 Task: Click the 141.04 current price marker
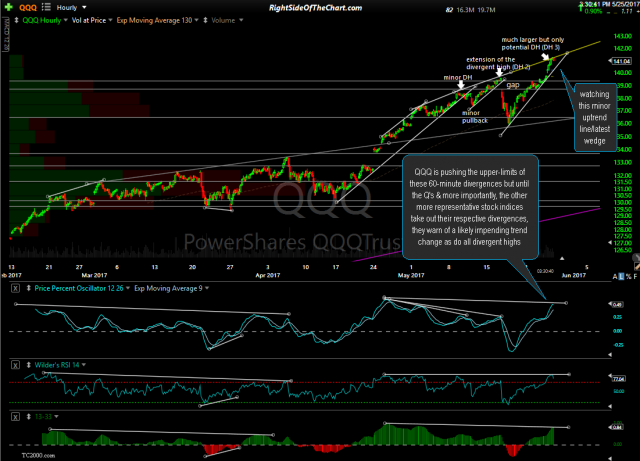621,61
